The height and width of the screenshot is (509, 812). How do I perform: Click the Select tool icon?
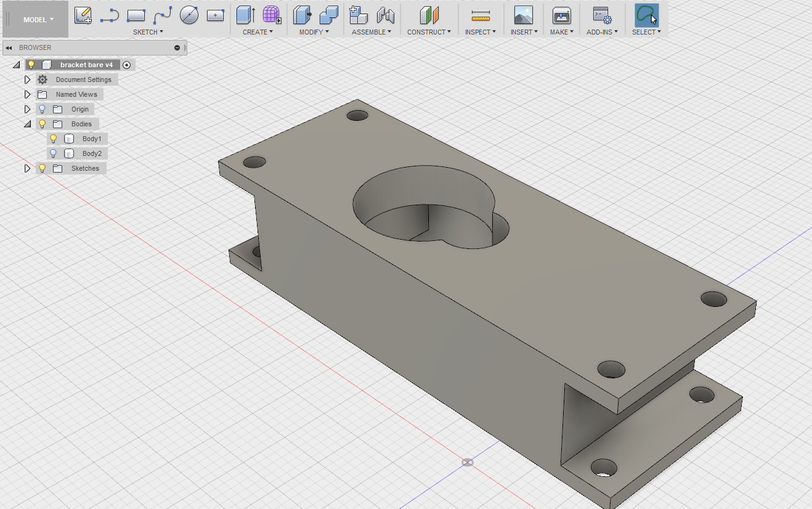tap(646, 15)
